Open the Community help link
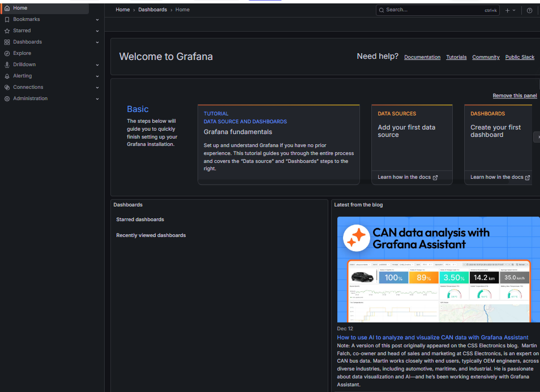 point(486,57)
